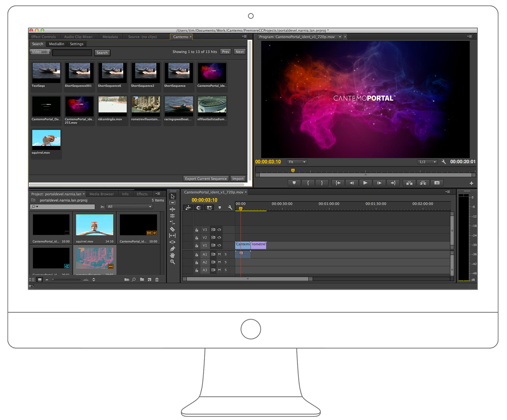Switch to the Audio Clip Mixer tab
This screenshot has width=507, height=420.
79,37
